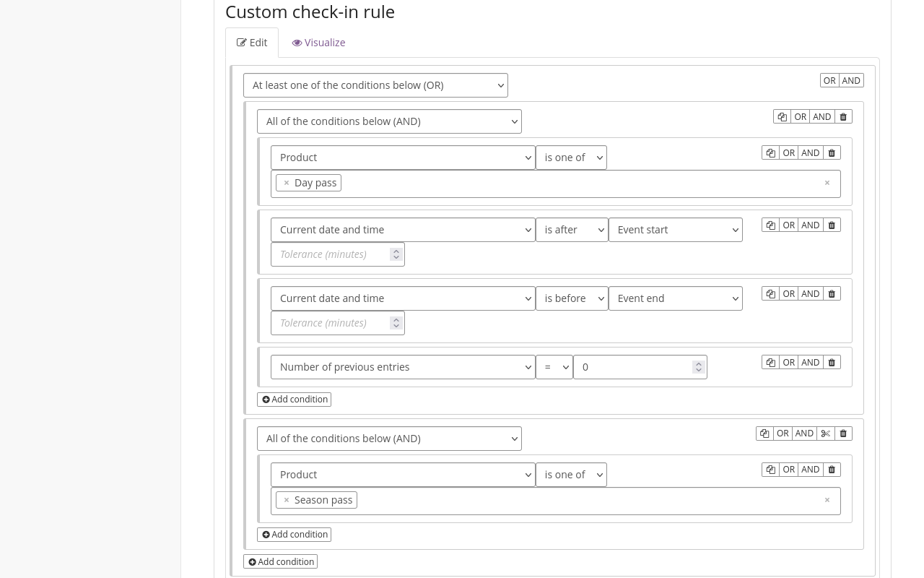Click the previous entries number field showing 0

(x=640, y=367)
